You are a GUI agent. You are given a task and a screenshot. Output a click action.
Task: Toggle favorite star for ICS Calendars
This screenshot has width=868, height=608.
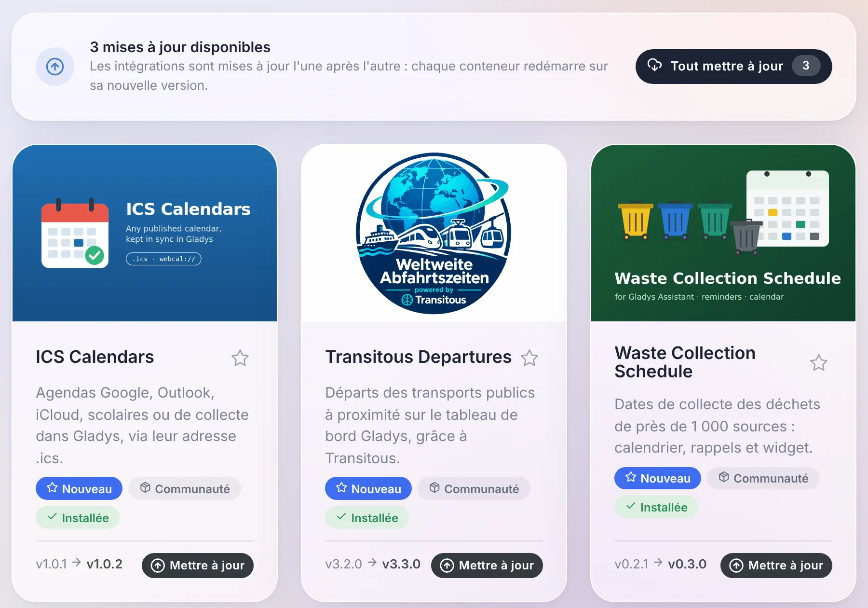(240, 358)
